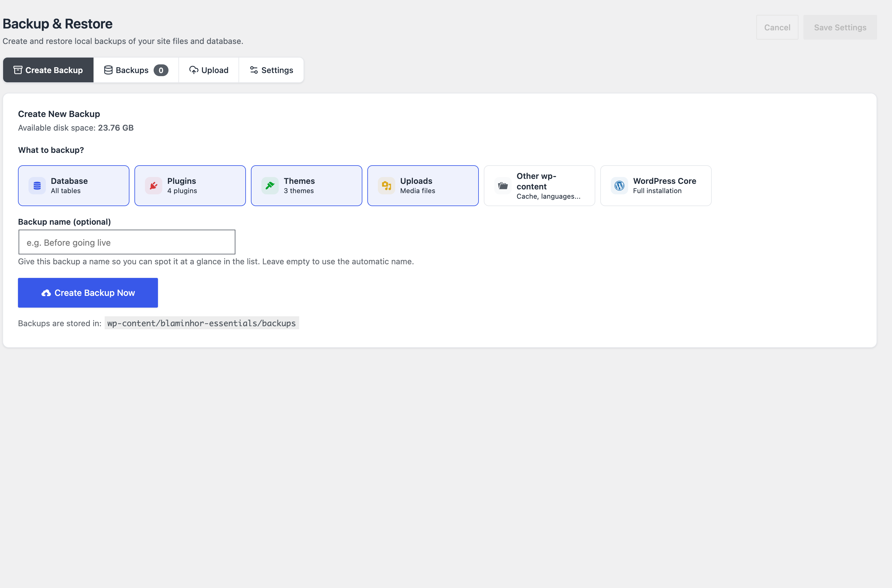892x588 pixels.
Task: Enable the Other wp-content backup card
Action: coord(539,186)
